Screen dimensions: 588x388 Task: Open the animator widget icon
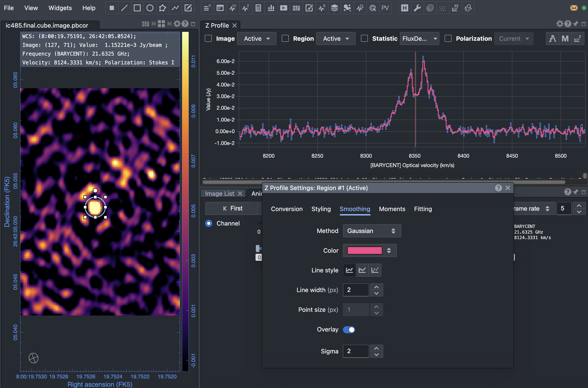tap(283, 8)
